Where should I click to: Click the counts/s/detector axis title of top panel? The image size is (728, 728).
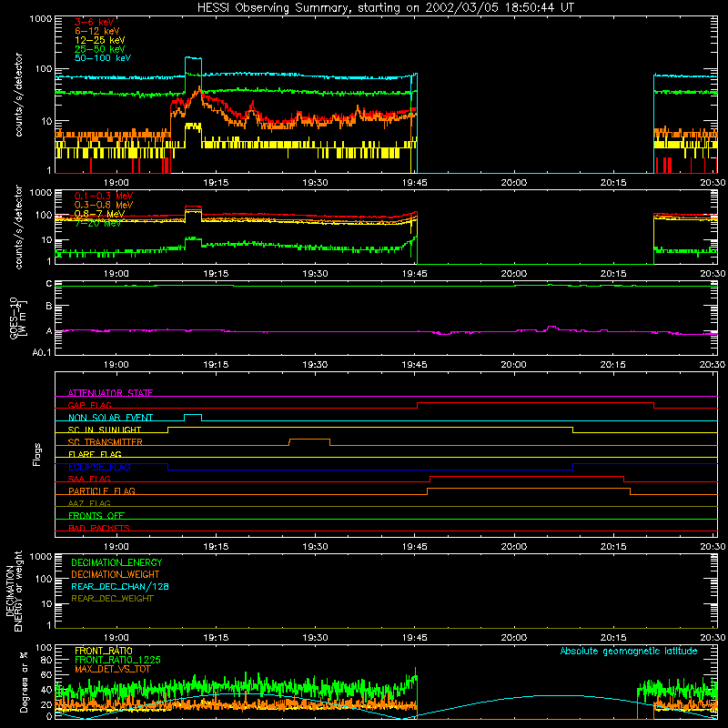pos(18,95)
